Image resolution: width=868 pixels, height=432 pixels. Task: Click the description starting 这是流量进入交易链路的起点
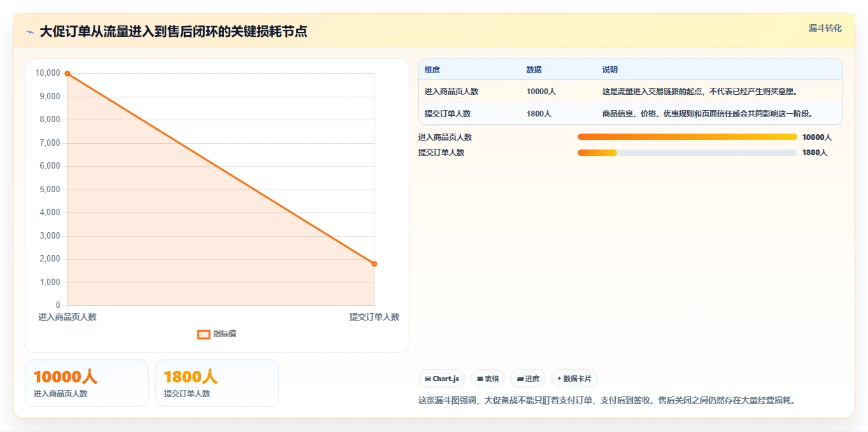pos(700,92)
